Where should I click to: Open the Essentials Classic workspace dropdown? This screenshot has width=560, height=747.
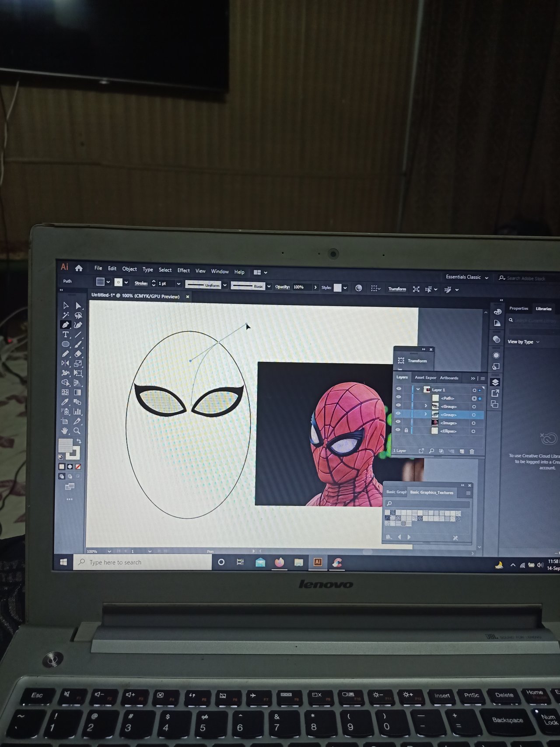coord(467,277)
